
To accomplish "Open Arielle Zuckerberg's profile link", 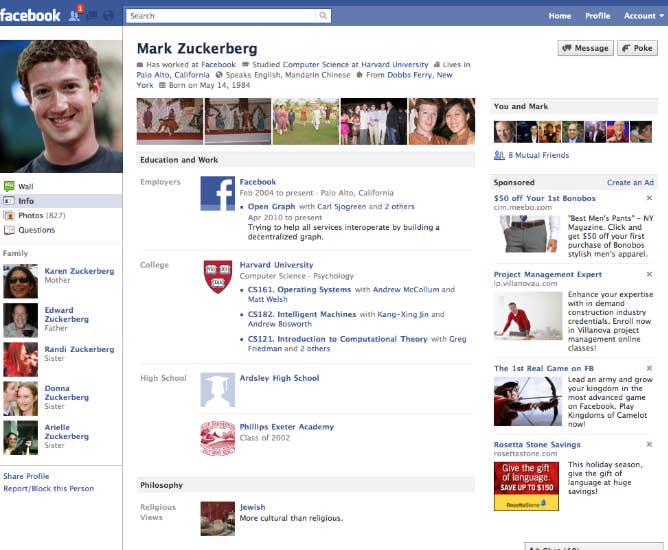I will coord(66,432).
